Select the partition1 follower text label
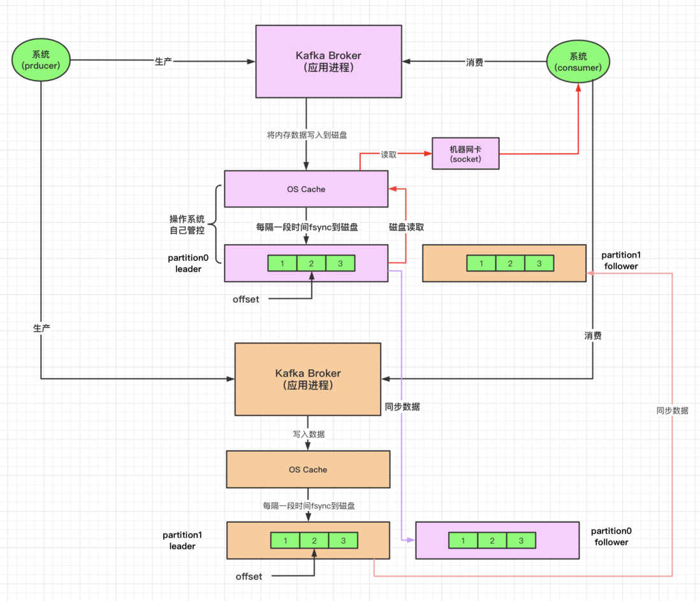 tap(621, 261)
